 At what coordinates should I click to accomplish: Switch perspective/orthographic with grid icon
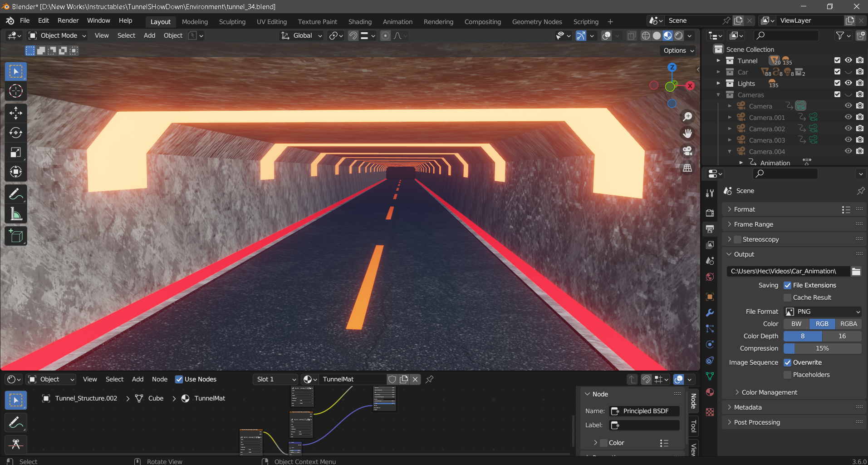tap(688, 168)
